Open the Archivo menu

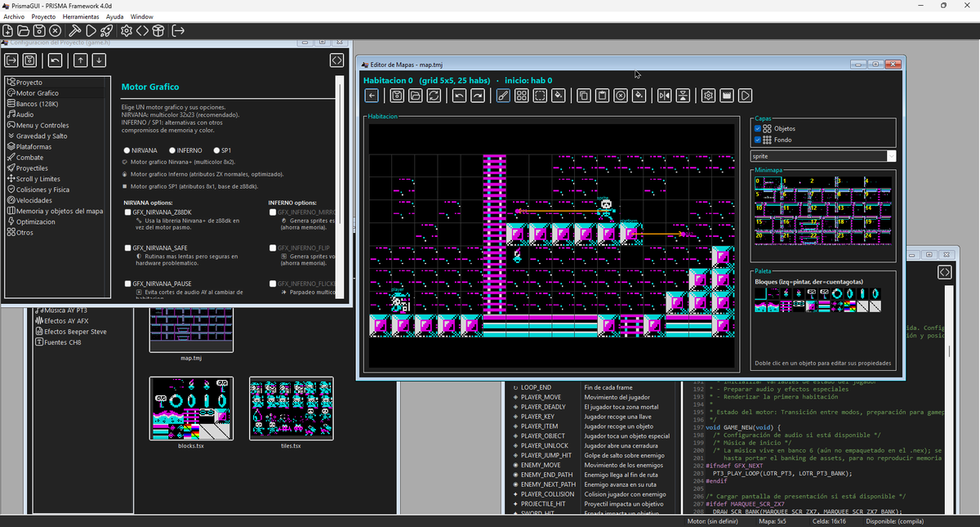[14, 16]
